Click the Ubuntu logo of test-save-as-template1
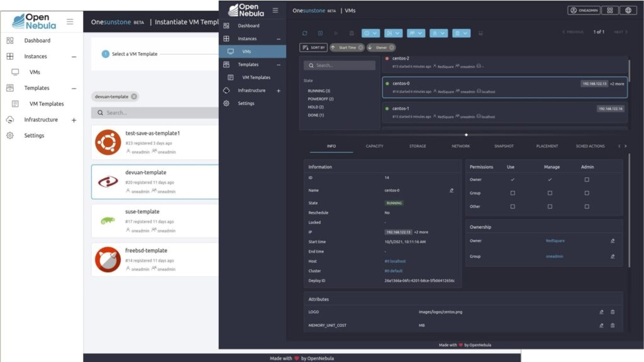Viewport: 644px width, 362px height. pos(108,143)
